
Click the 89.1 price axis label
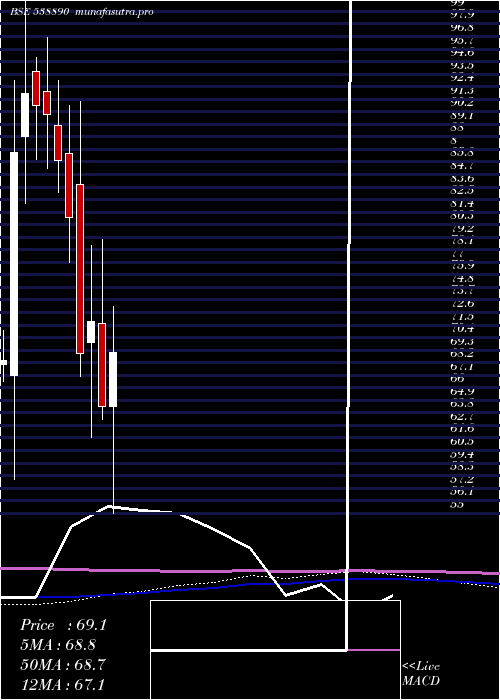[462, 116]
